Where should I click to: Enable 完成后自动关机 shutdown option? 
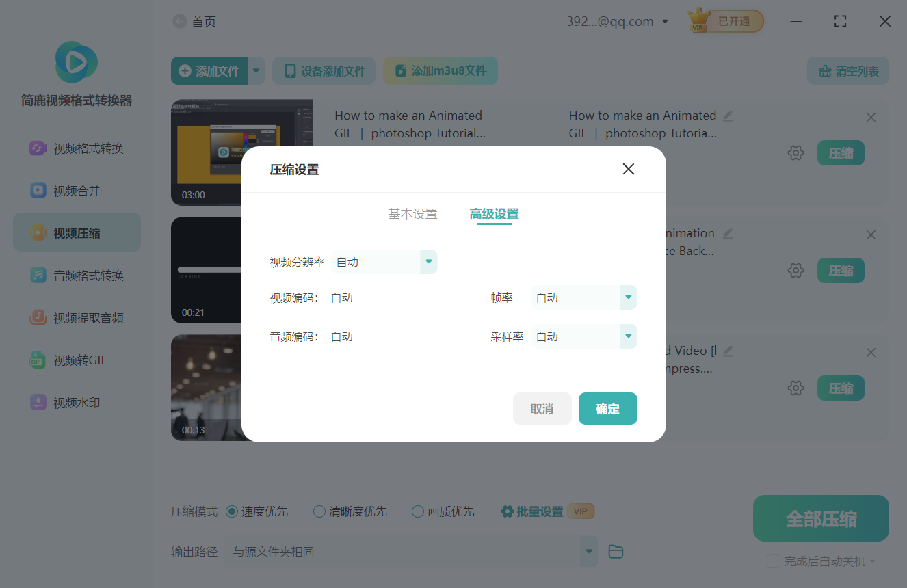pos(774,561)
